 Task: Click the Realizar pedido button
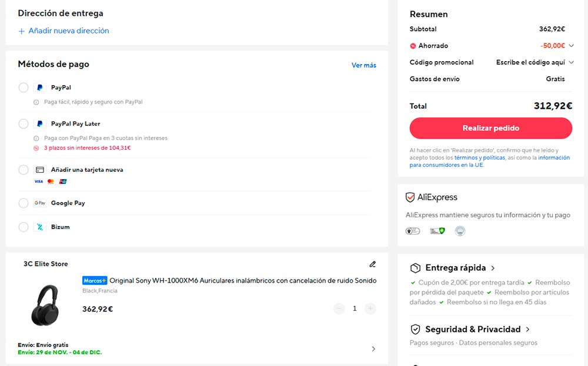pyautogui.click(x=490, y=128)
